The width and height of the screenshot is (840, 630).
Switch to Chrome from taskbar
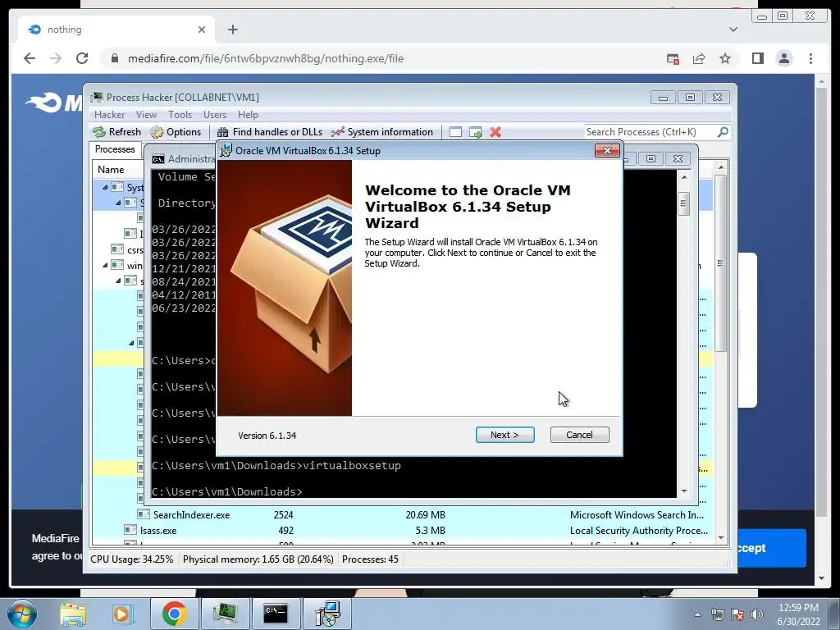(174, 614)
